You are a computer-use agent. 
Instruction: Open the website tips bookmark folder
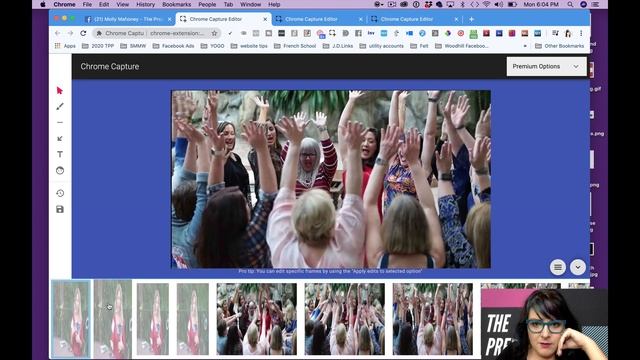[x=249, y=46]
